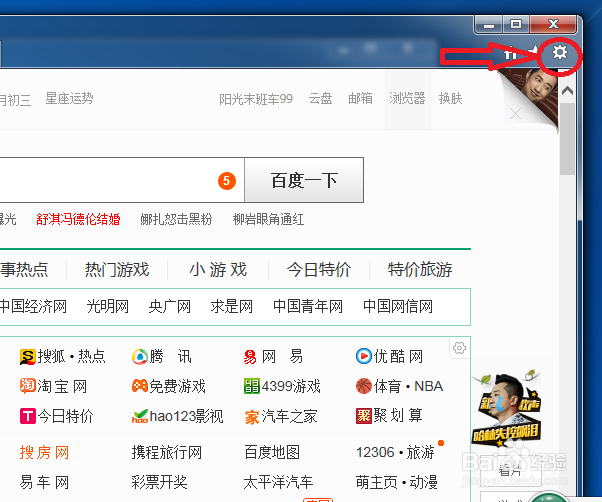Open the 央广网 link
This screenshot has width=602, height=502.
click(x=170, y=306)
